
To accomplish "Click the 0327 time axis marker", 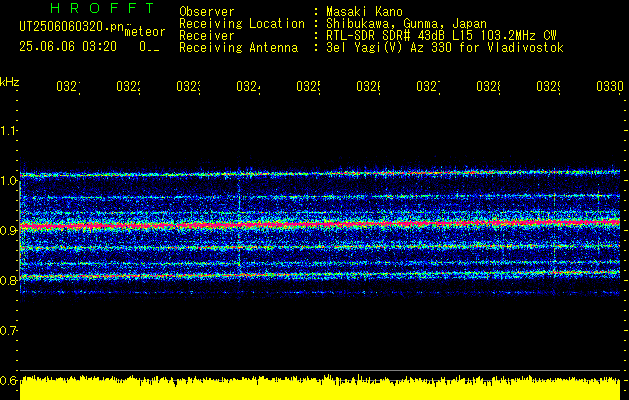I will click(428, 86).
